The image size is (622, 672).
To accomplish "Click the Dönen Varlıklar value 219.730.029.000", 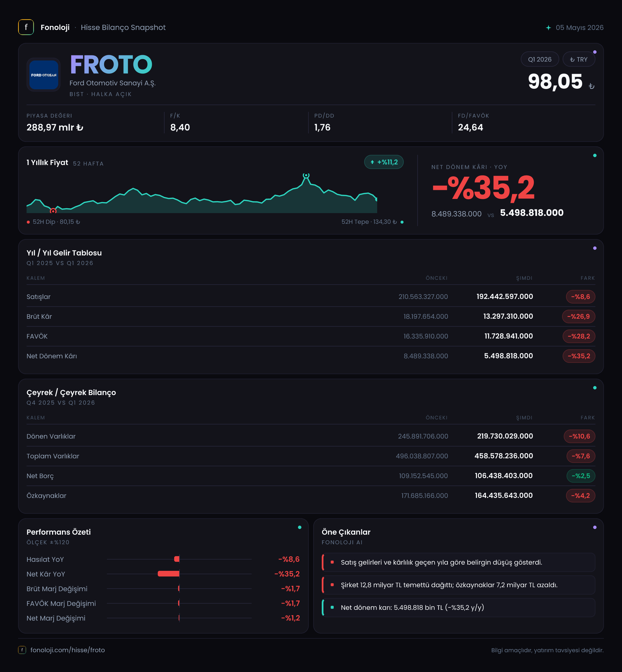I will (505, 436).
